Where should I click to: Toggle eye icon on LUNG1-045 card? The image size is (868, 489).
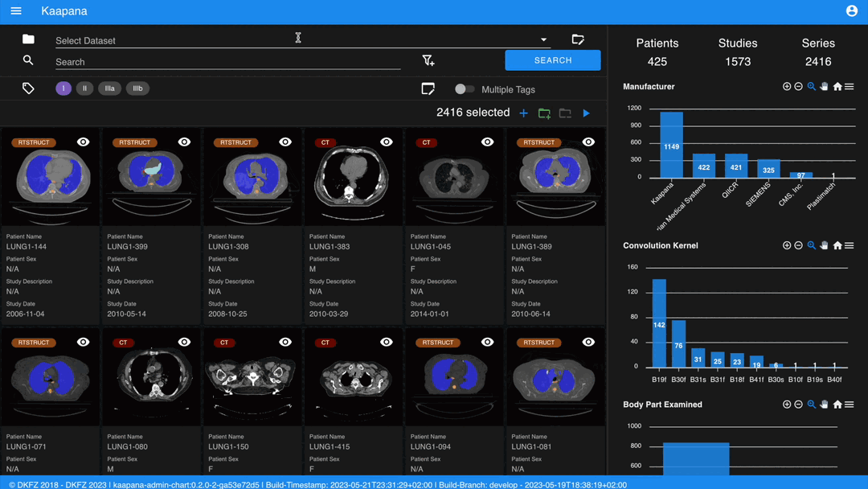[x=487, y=142]
